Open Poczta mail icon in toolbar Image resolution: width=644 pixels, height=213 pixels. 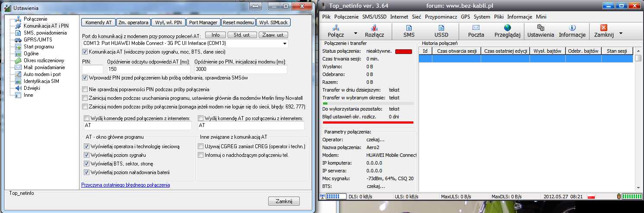click(x=476, y=28)
